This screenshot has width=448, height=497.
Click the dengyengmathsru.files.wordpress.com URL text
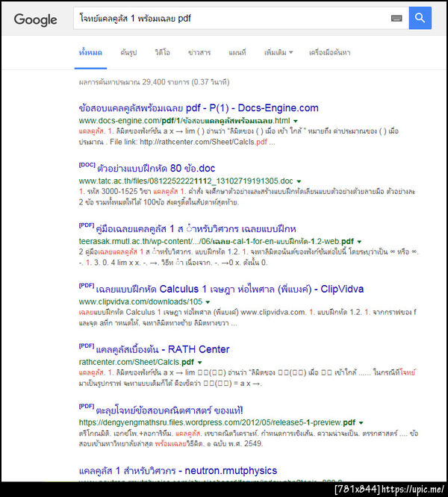217,422
